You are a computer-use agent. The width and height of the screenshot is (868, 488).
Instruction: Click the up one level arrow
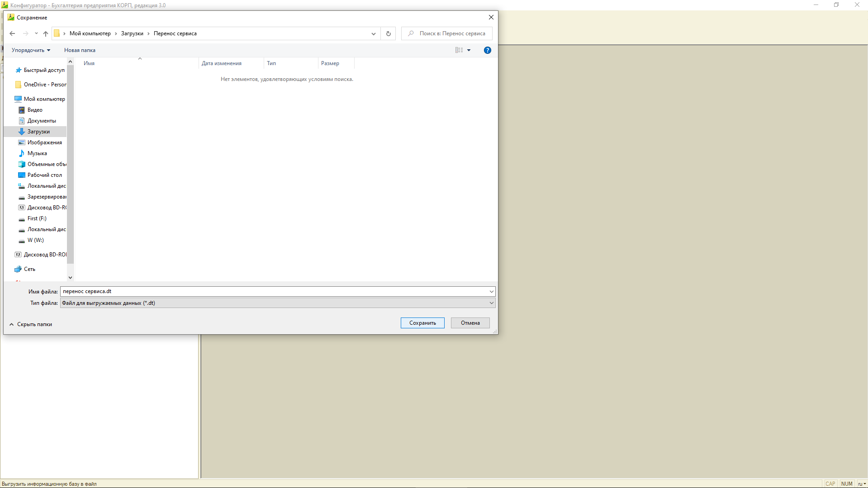(x=46, y=33)
